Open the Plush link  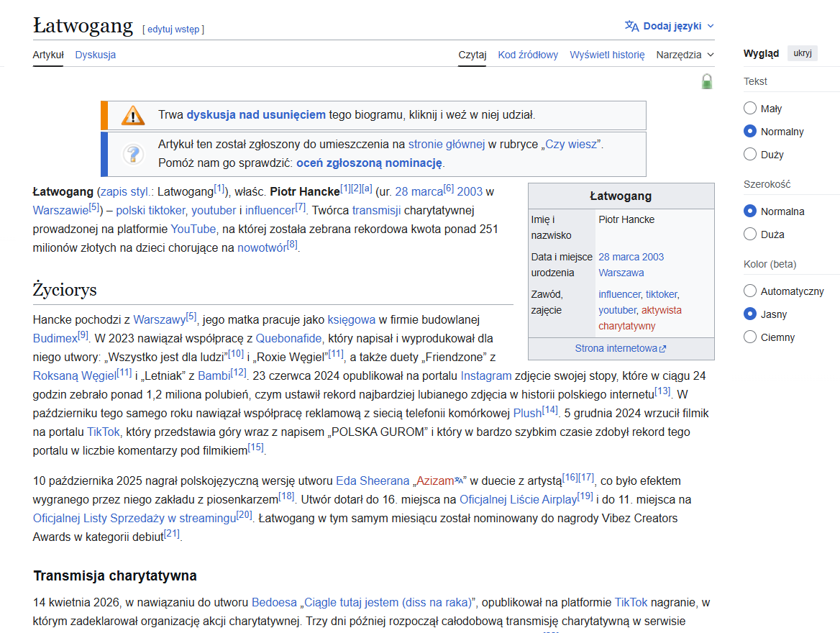tap(527, 413)
